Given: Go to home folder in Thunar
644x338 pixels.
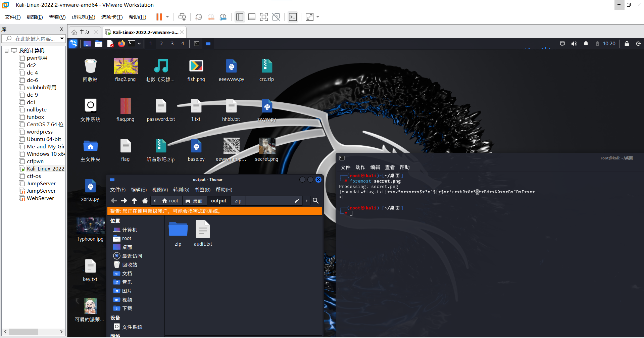Looking at the screenshot, I should [145, 201].
